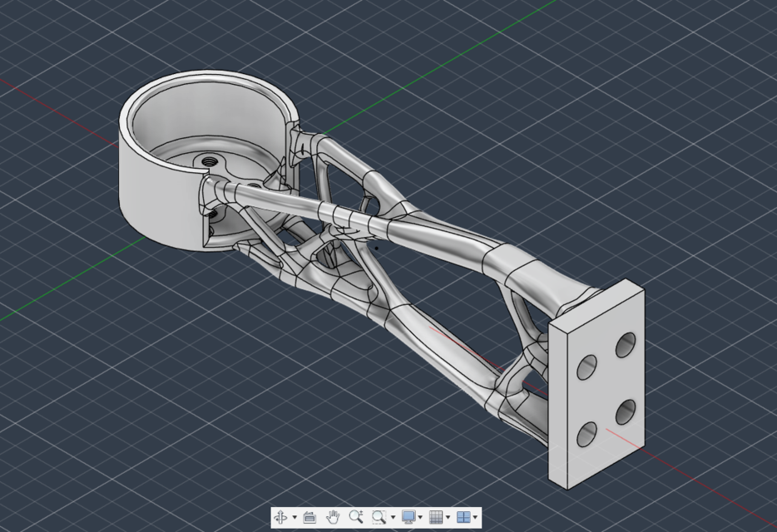Expand the Fit tool dropdown

[392, 516]
